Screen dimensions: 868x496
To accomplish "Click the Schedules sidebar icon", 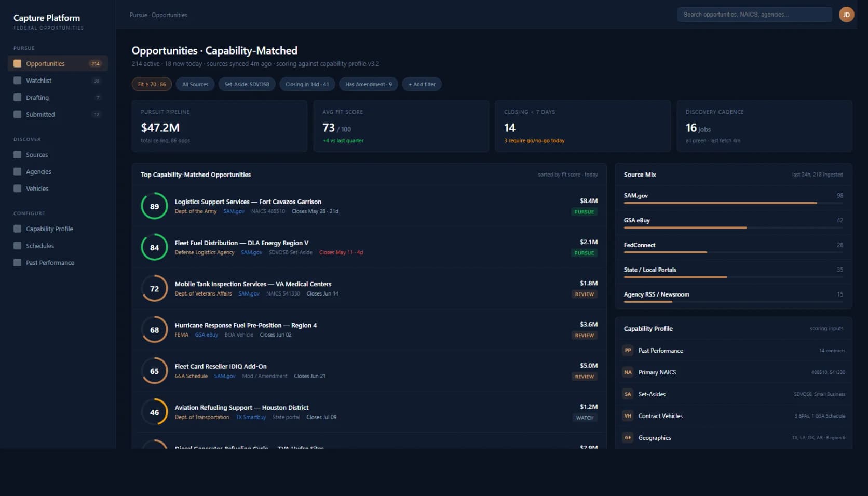I will click(x=18, y=246).
